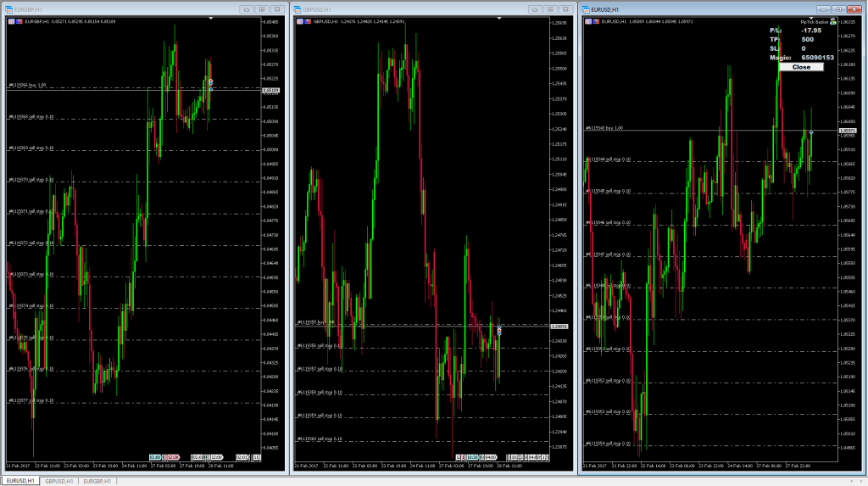Open one-click trading panel icon in GBPUSD chart
Screen dimensions: 868x486
299,21
